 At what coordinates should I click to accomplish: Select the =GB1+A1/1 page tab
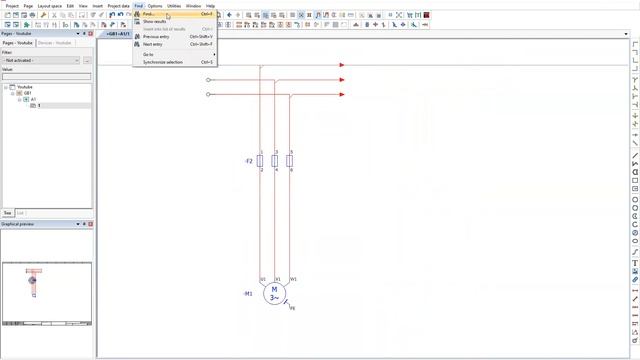click(x=118, y=34)
